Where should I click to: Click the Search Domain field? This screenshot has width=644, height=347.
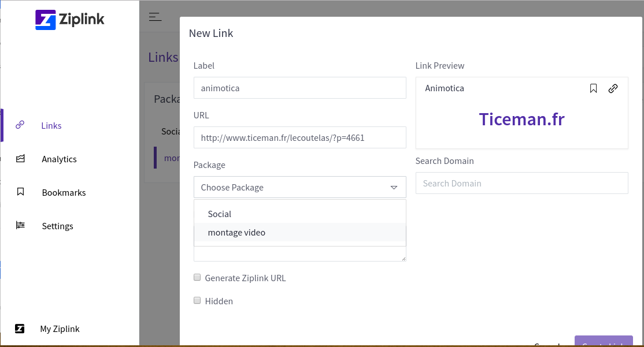click(x=521, y=183)
